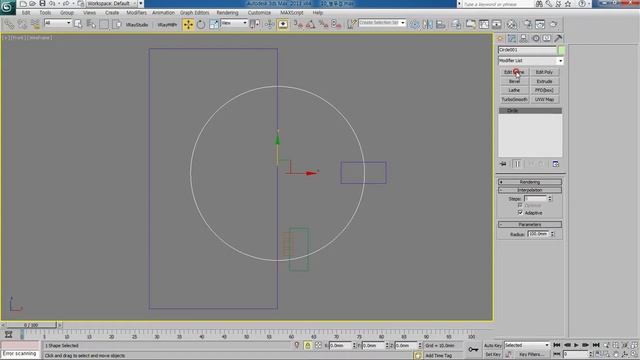
Task: Open the Create Selection Set dropdown
Action: pos(382,23)
